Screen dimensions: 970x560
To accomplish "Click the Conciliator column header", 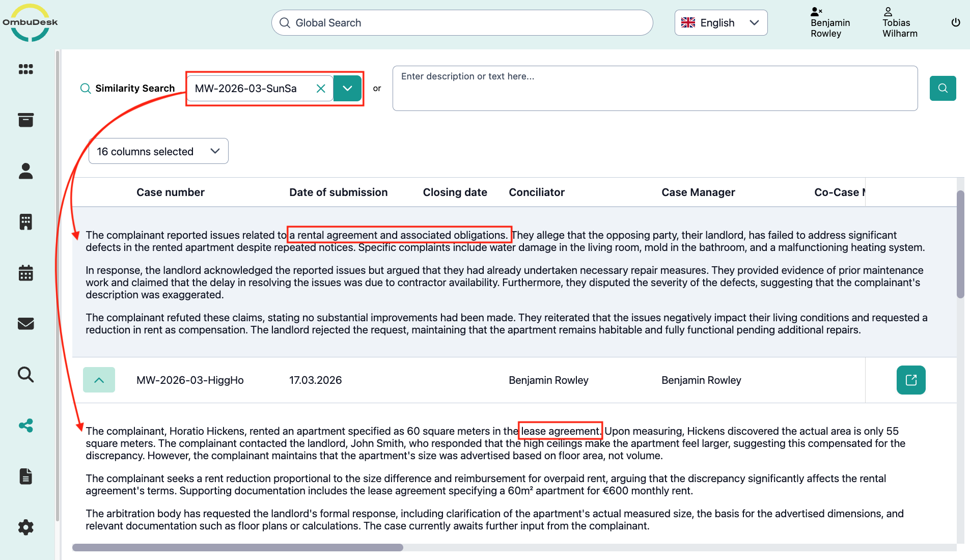I will [537, 192].
